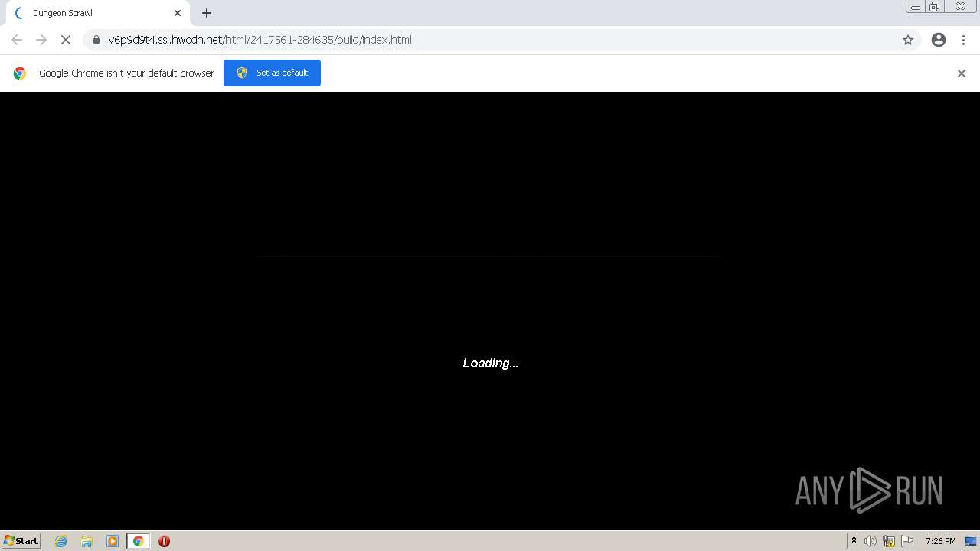The height and width of the screenshot is (551, 980).
Task: Click the Loading... text
Action: point(491,363)
